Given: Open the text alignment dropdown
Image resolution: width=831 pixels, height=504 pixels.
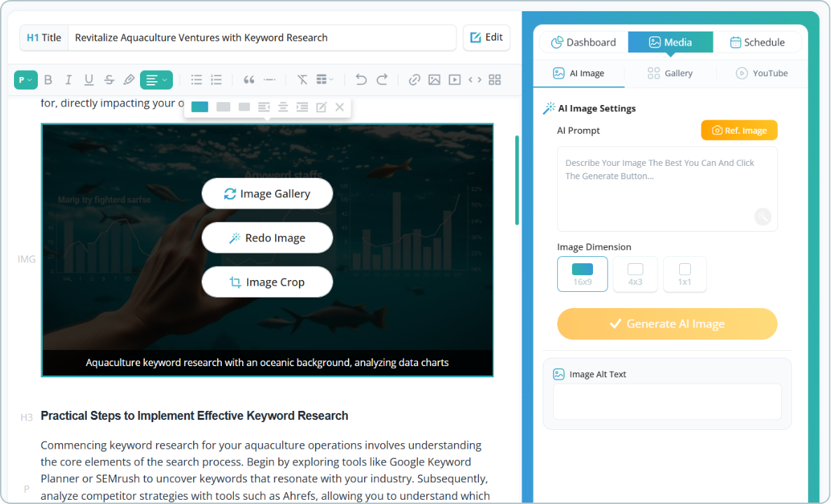Looking at the screenshot, I should 156,79.
